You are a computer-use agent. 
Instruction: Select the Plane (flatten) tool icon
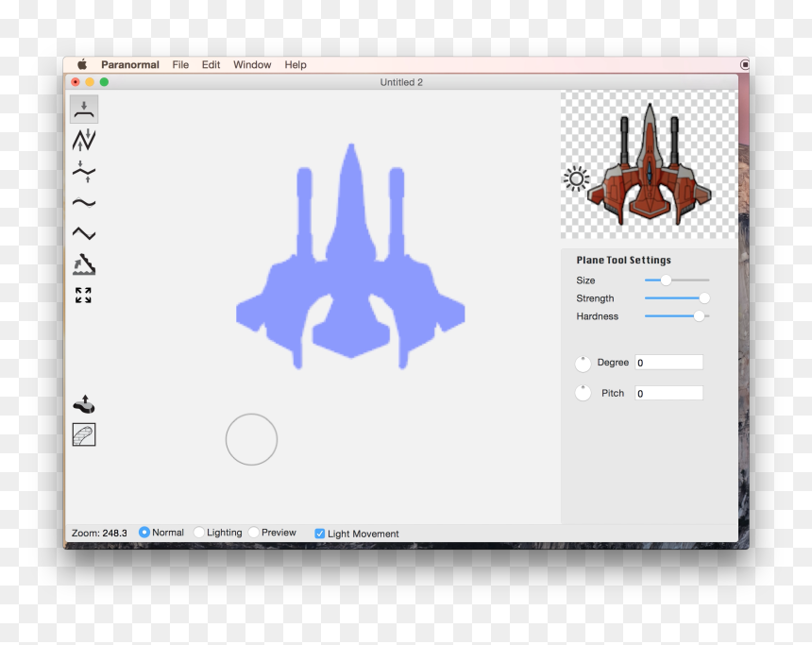click(x=84, y=110)
